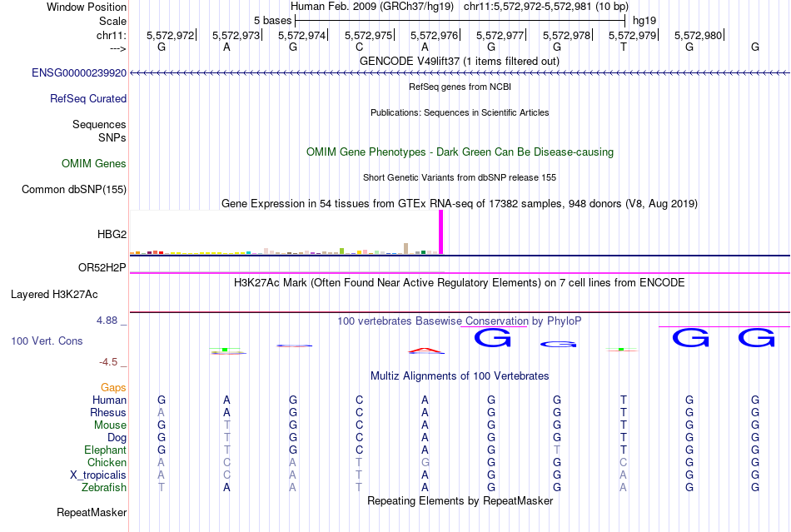The height and width of the screenshot is (532, 791).
Task: Click the H3K27Ac Mark ENCODE title
Action: pyautogui.click(x=460, y=283)
